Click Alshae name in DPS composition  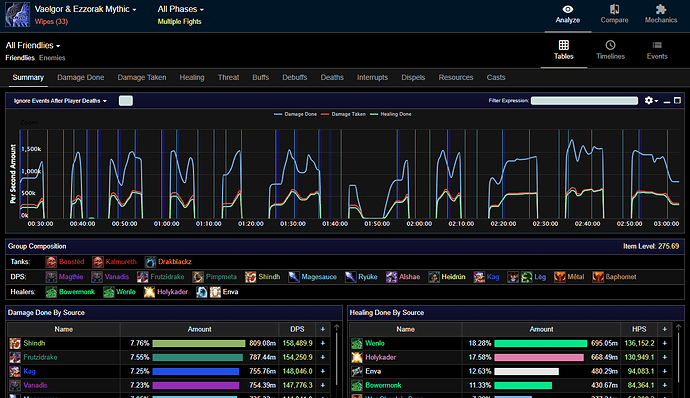coord(409,277)
